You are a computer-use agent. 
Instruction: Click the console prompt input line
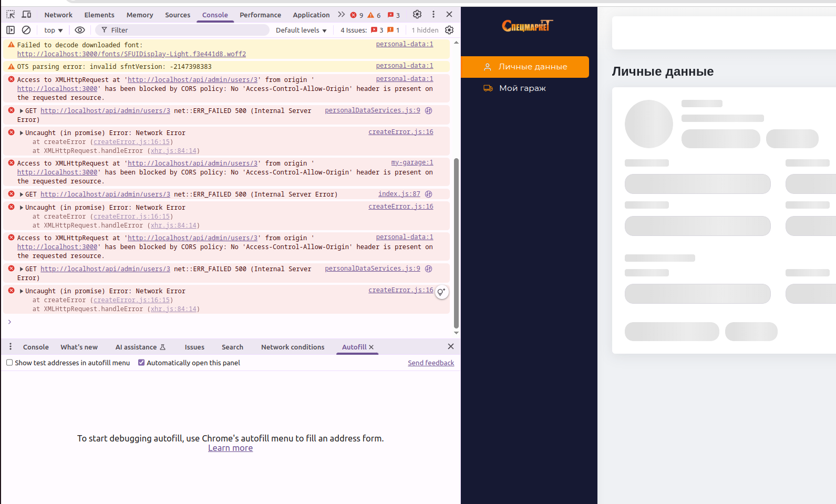point(231,322)
